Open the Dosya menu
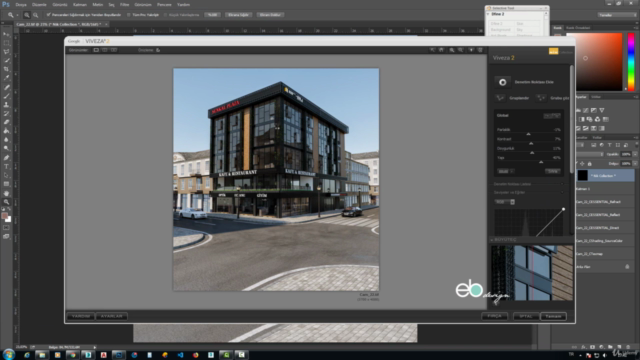This screenshot has height=360, width=640. pyautogui.click(x=21, y=4)
